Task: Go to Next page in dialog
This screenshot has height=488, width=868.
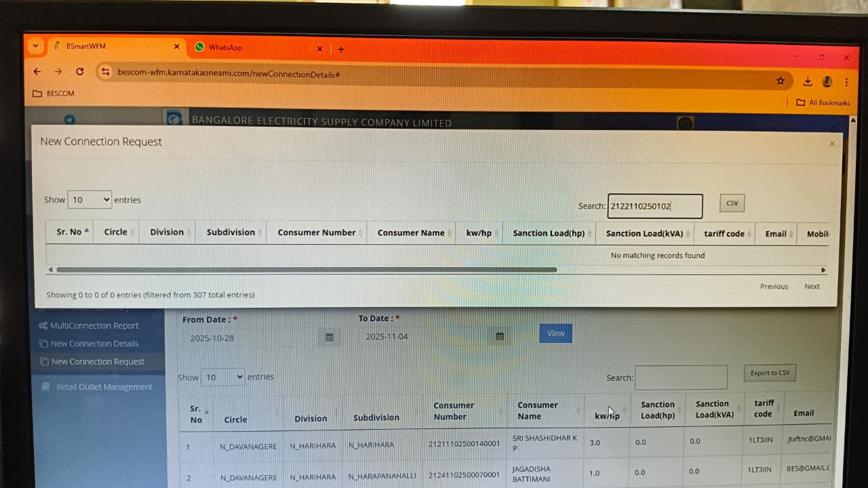Action: (812, 287)
